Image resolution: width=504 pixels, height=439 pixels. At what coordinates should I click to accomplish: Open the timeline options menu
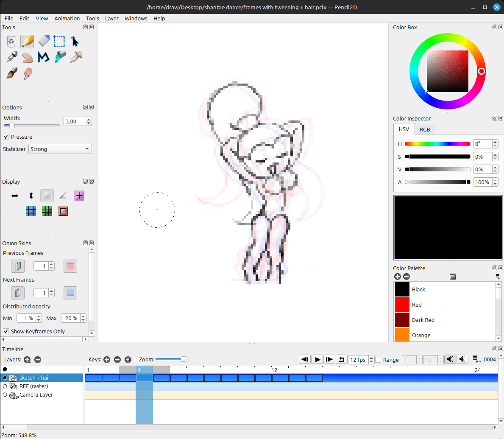point(476,359)
